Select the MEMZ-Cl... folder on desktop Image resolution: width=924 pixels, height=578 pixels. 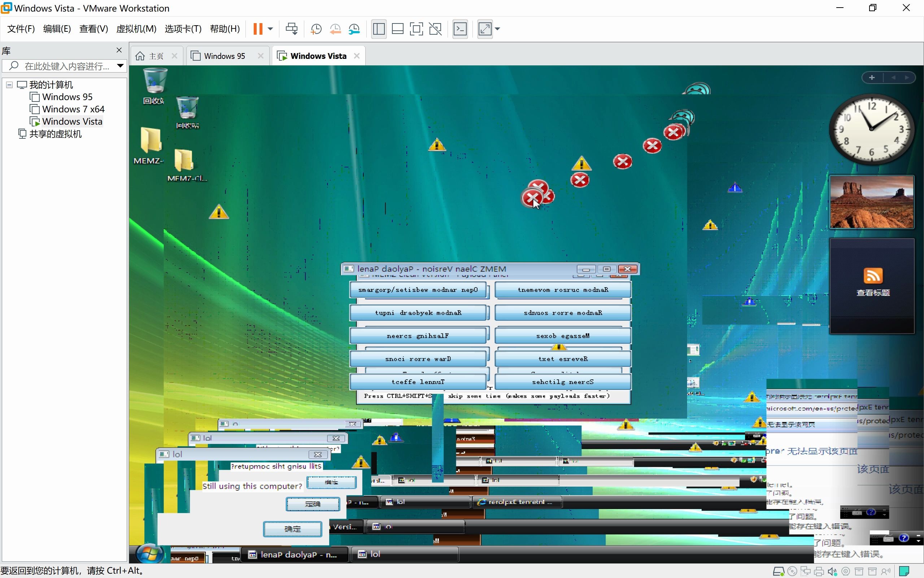pos(186,165)
